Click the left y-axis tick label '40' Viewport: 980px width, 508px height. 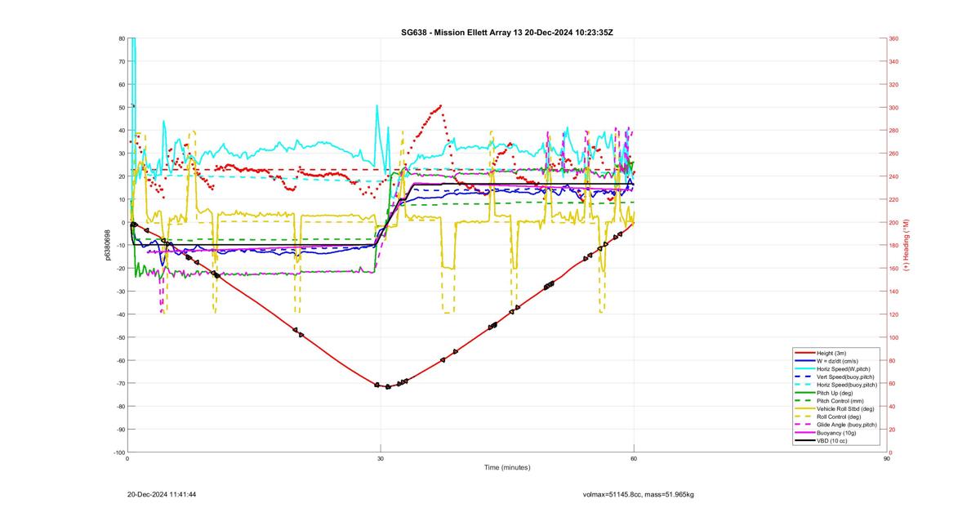[122, 131]
